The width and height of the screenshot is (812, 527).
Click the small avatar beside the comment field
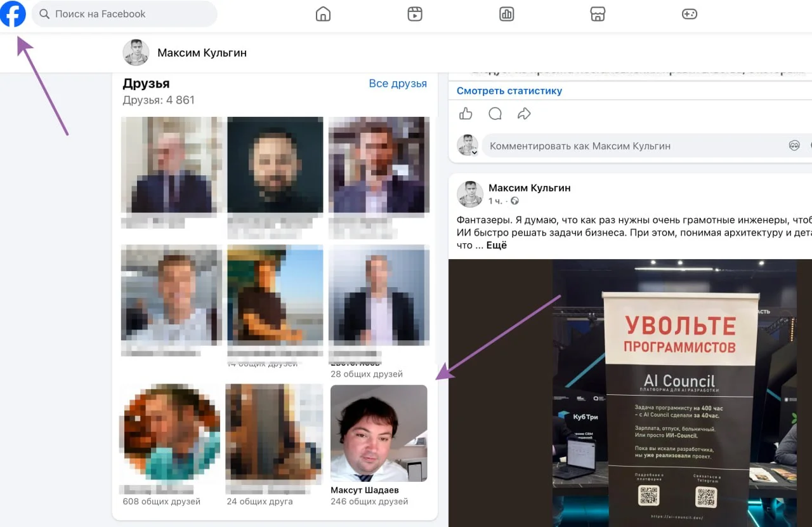468,145
